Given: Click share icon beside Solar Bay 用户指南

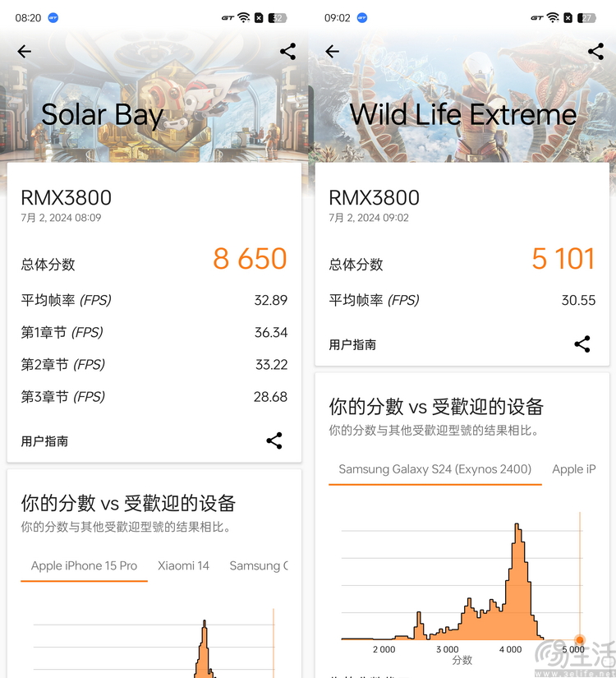Looking at the screenshot, I should [x=274, y=441].
